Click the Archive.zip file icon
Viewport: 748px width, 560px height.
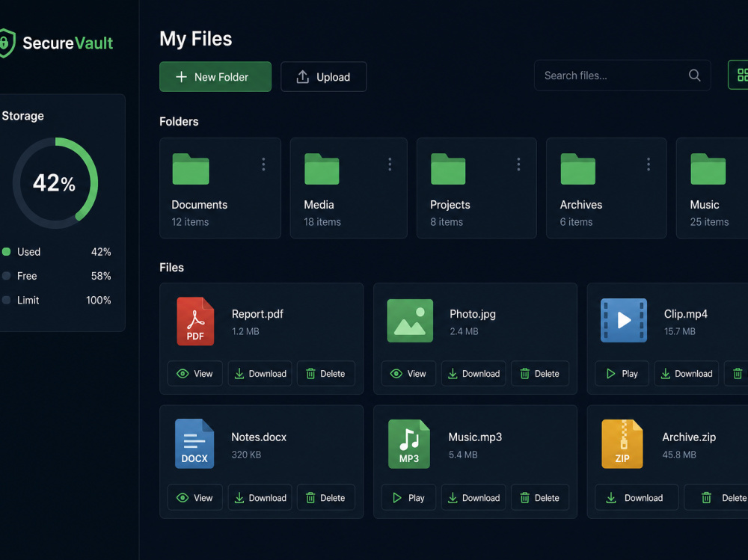[x=622, y=443]
